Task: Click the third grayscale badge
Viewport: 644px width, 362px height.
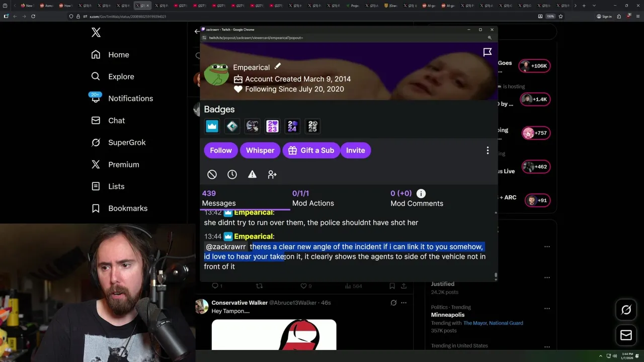Action: click(x=252, y=126)
